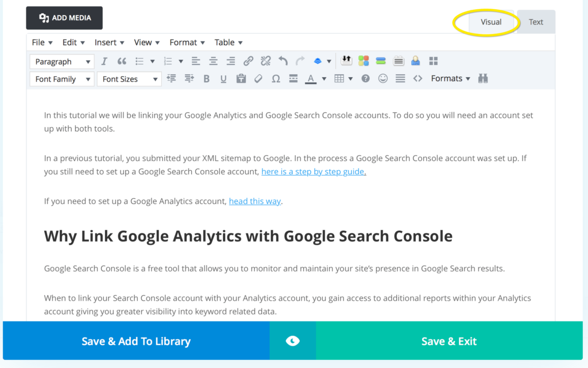Align text right
The width and height of the screenshot is (588, 368).
tap(231, 61)
